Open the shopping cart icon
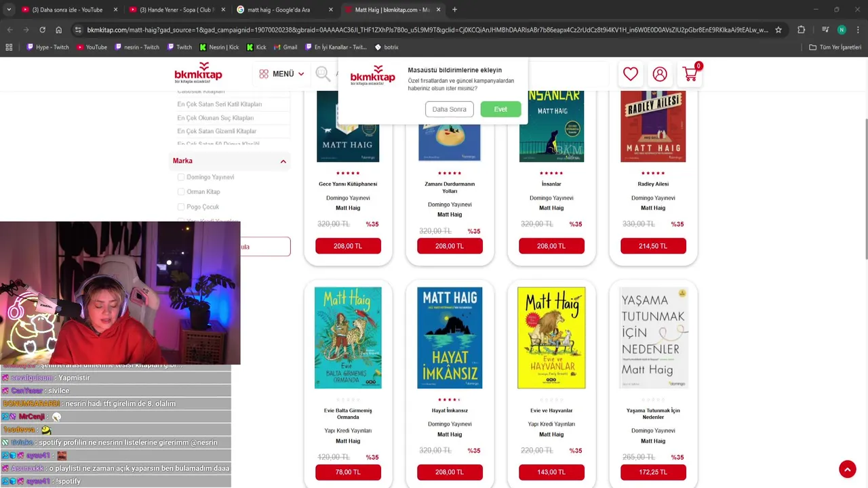 (691, 73)
